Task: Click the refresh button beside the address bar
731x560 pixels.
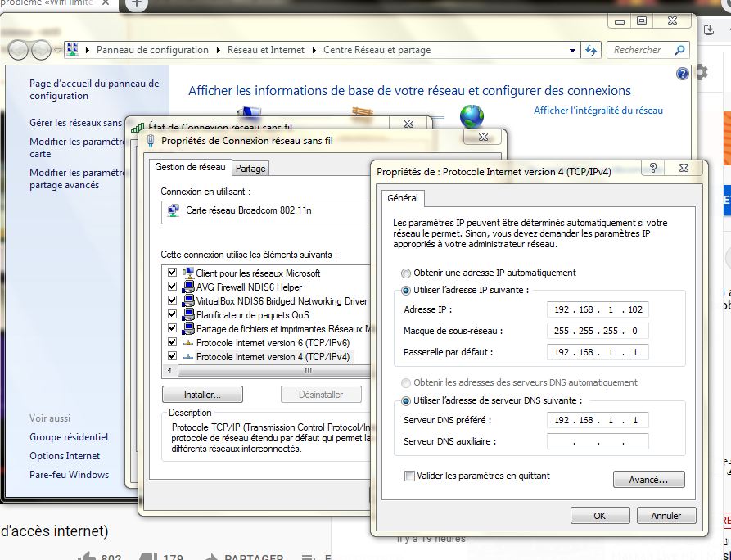Action: [x=591, y=50]
